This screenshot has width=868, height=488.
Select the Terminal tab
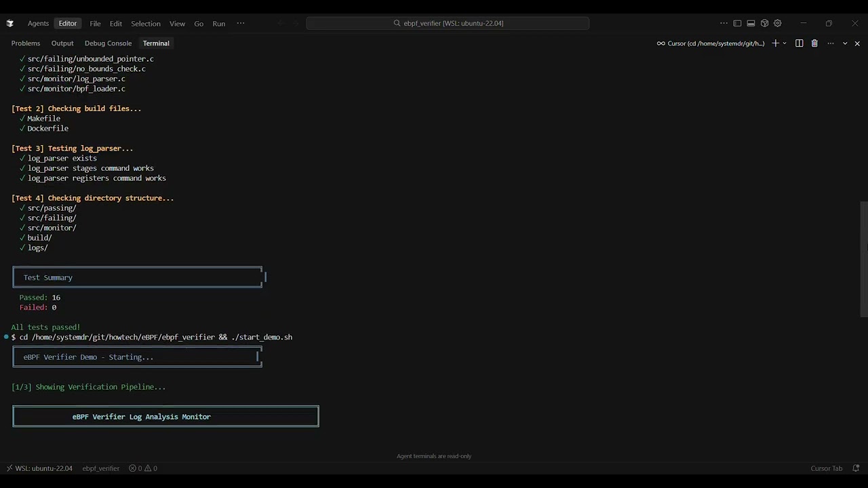tap(156, 43)
